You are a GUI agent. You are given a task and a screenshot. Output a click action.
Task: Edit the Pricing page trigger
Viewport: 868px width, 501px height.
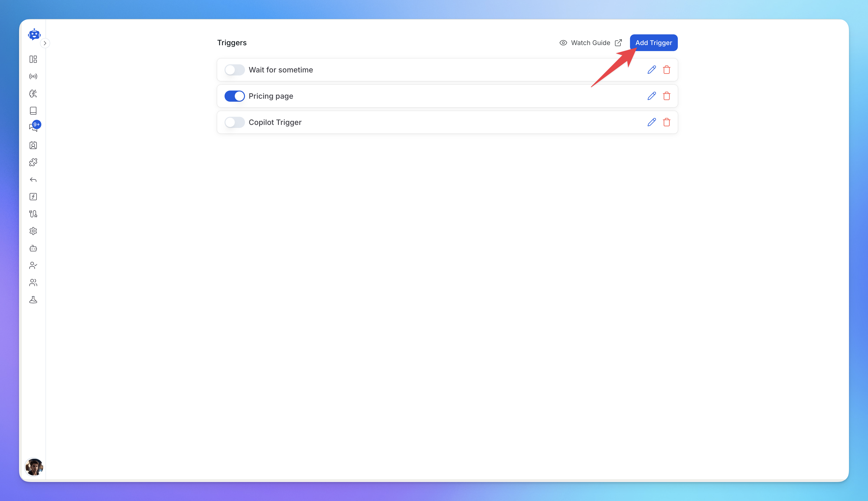[652, 96]
